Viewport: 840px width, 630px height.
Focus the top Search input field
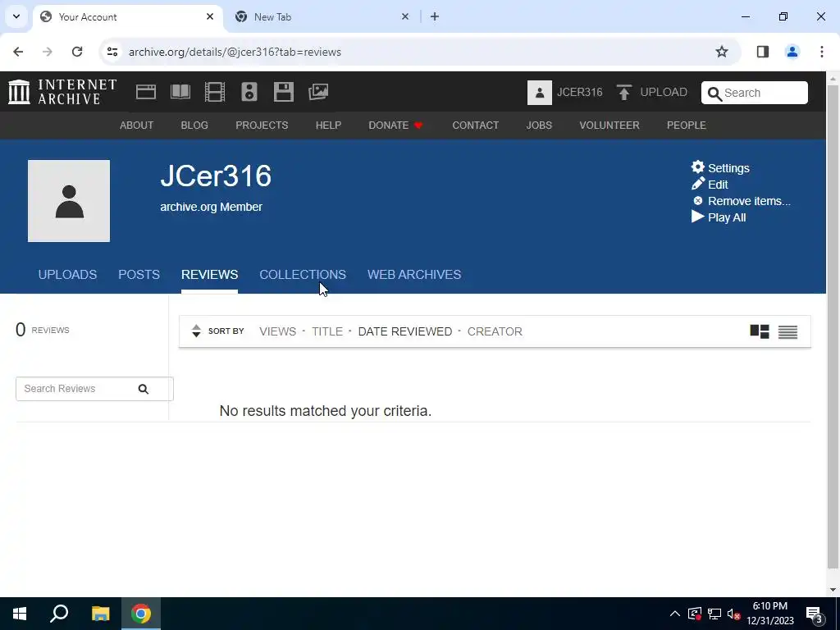point(755,93)
